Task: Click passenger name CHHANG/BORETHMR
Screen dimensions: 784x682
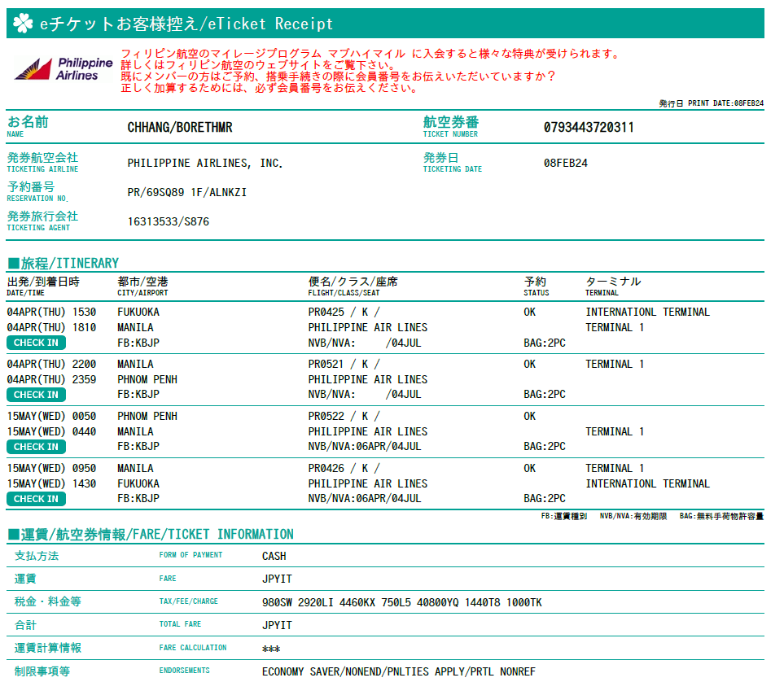Action: coord(180,128)
